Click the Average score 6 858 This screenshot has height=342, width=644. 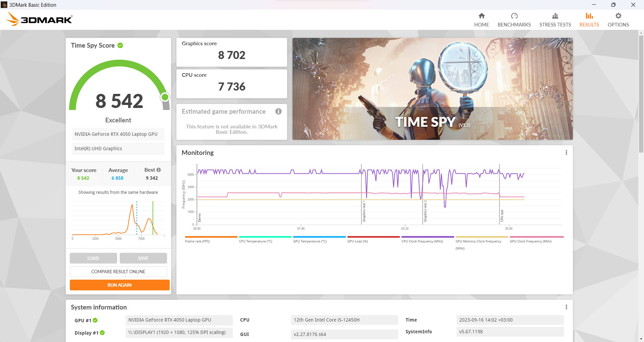(x=117, y=178)
